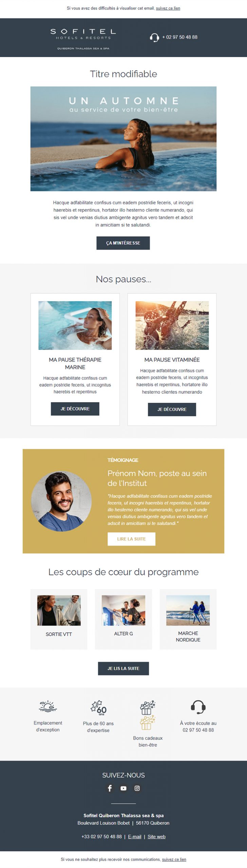247x868 pixels.
Task: Click the ÇA M'INTÉRESSE button
Action: tap(123, 243)
